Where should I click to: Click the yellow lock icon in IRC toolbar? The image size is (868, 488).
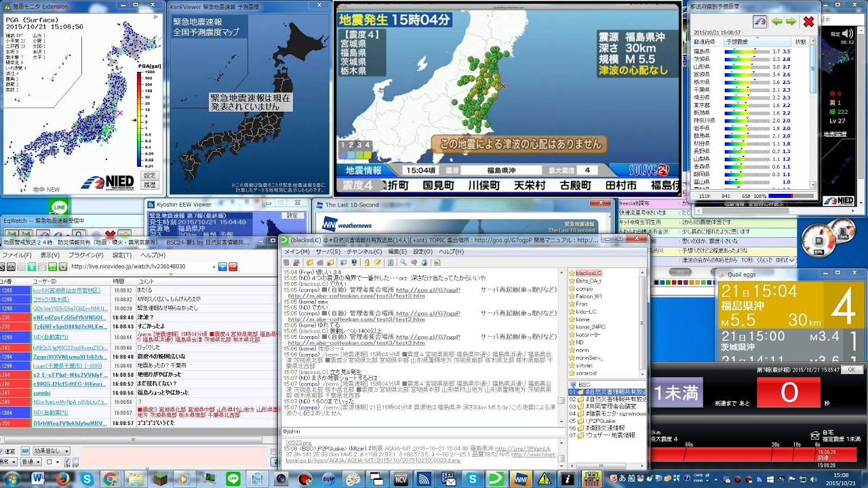(x=366, y=262)
